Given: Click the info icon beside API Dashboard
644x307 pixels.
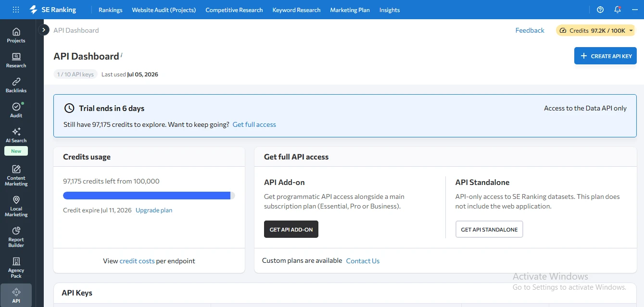Looking at the screenshot, I should pyautogui.click(x=122, y=55).
